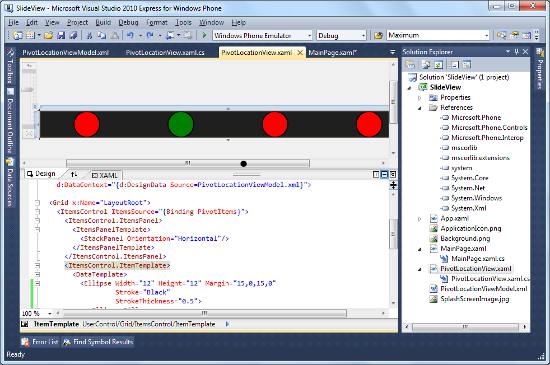Open Find Symbol Results panel

(x=98, y=342)
